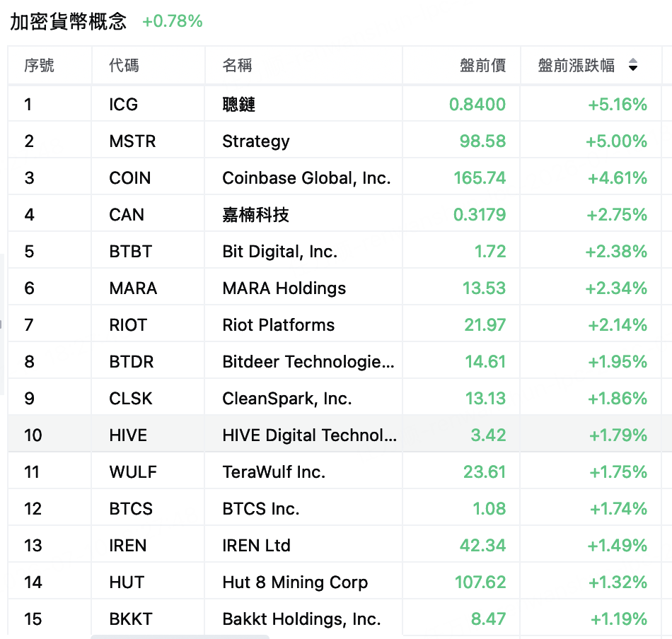Click highlighted HIVE Digital Technol... row
The width and height of the screenshot is (672, 639).
coord(335,435)
